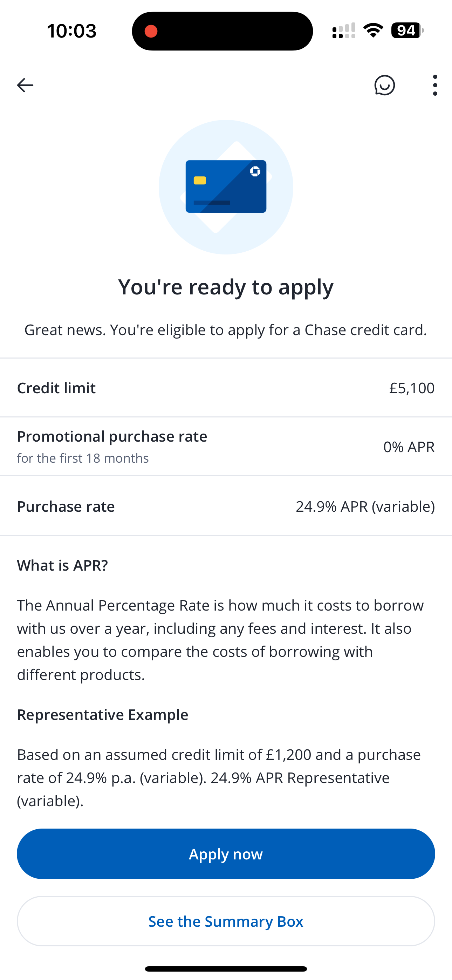Screen dimensions: 452x980
Task: Tap the Purchase rate label
Action: (66, 506)
